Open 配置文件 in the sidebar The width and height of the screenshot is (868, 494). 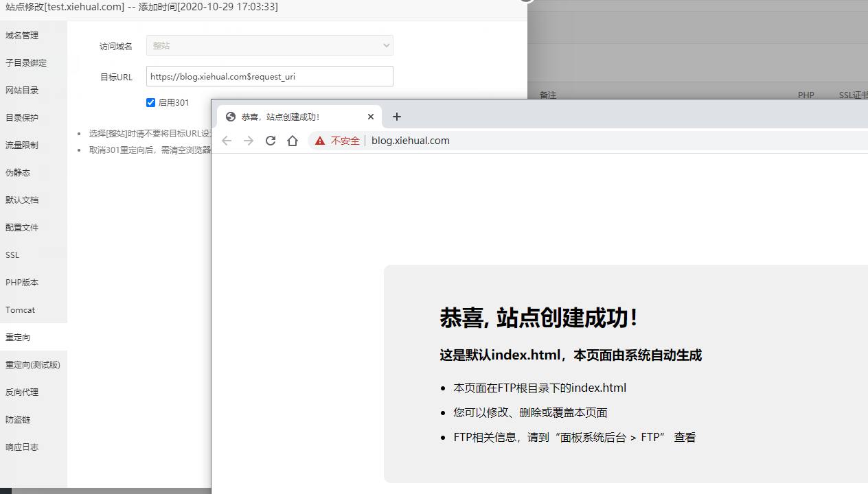click(34, 227)
